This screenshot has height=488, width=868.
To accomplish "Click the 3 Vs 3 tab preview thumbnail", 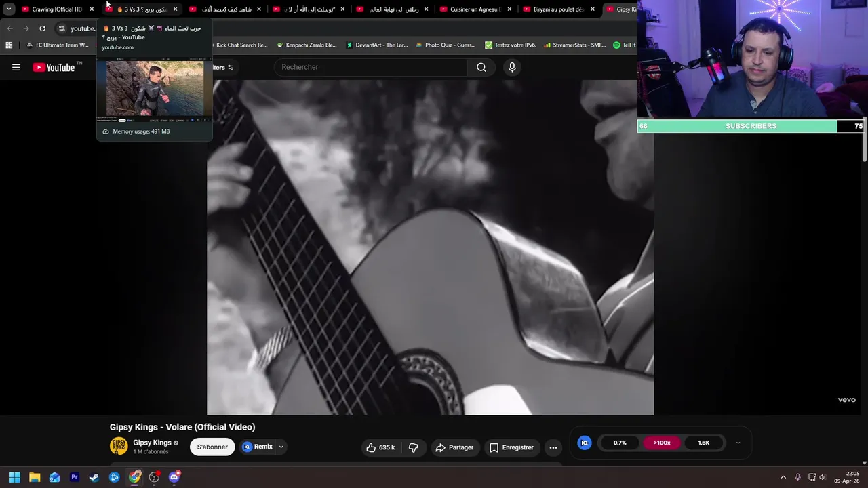I will coord(155,88).
